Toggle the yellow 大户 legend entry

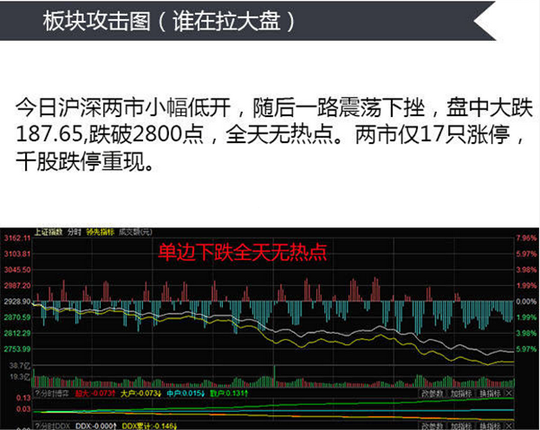[141, 393]
